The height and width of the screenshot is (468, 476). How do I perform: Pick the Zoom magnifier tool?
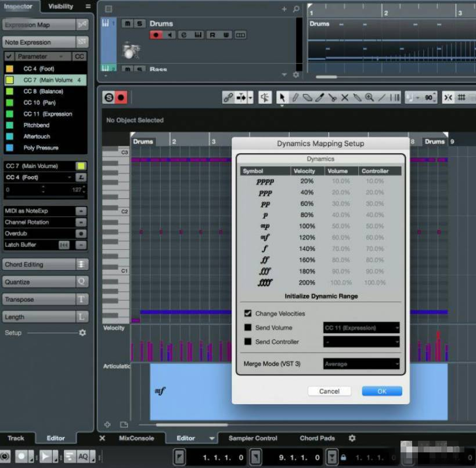(x=369, y=98)
